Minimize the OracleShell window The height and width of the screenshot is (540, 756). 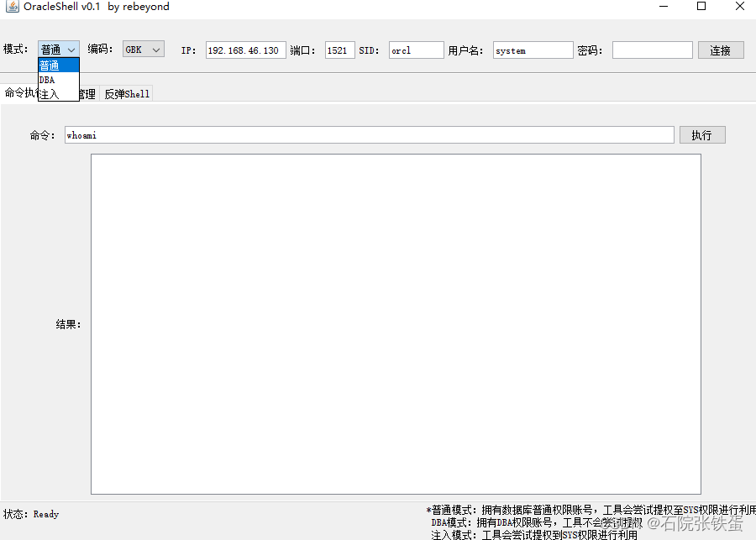tap(663, 8)
